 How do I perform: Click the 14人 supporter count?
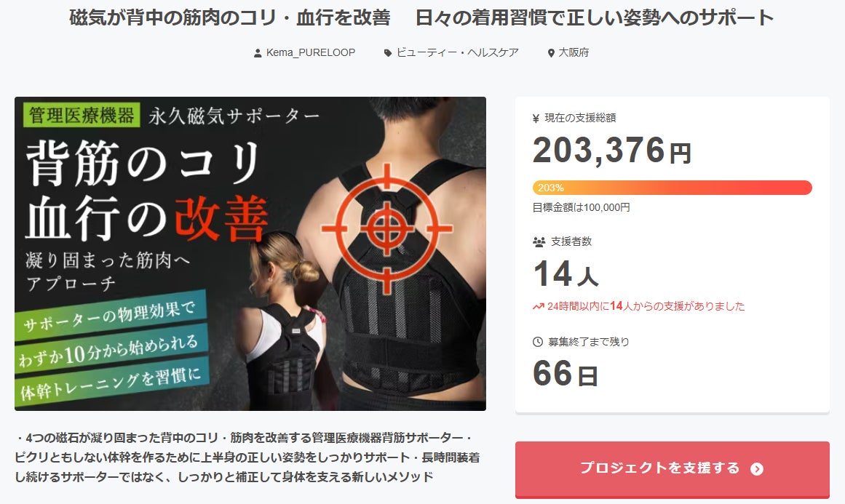pos(566,274)
